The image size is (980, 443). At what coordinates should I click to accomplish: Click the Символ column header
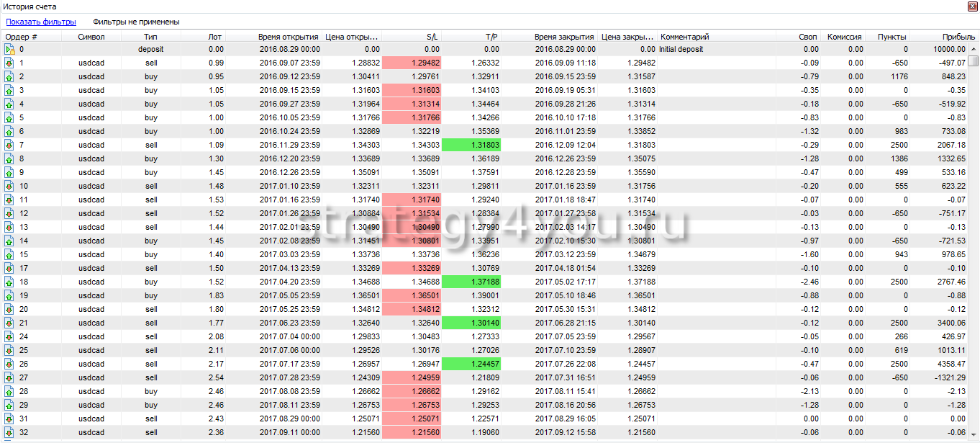pyautogui.click(x=91, y=36)
